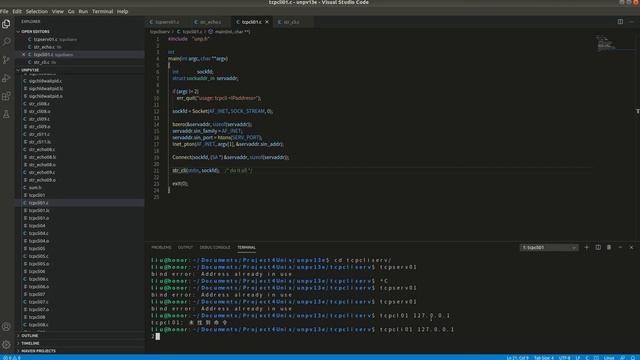Open str_cli09.c in file tree
Viewport: 640px width, 360px height.
pos(80,119)
